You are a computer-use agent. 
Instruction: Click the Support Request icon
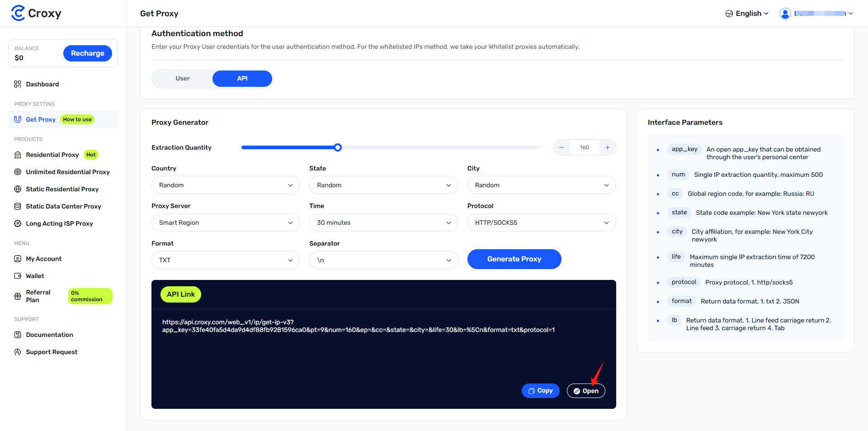18,352
